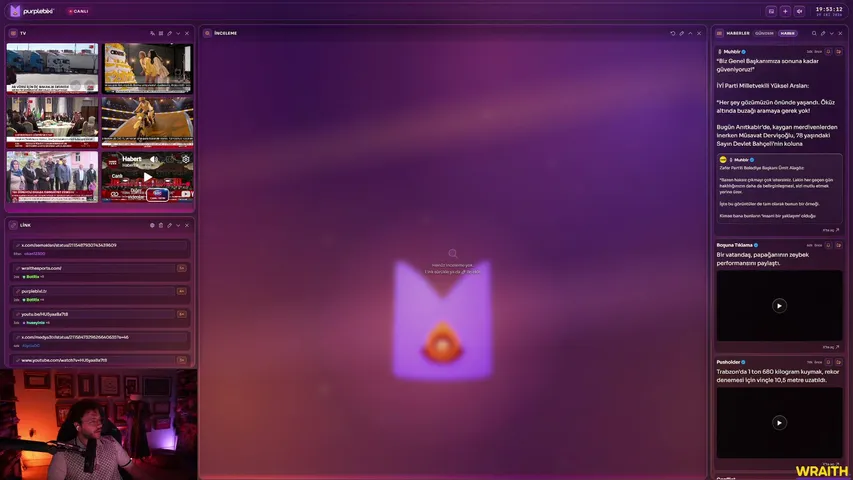The height and width of the screenshot is (480, 853).
Task: Edit the İNCELEME panel with the pencil icon
Action: tap(682, 33)
